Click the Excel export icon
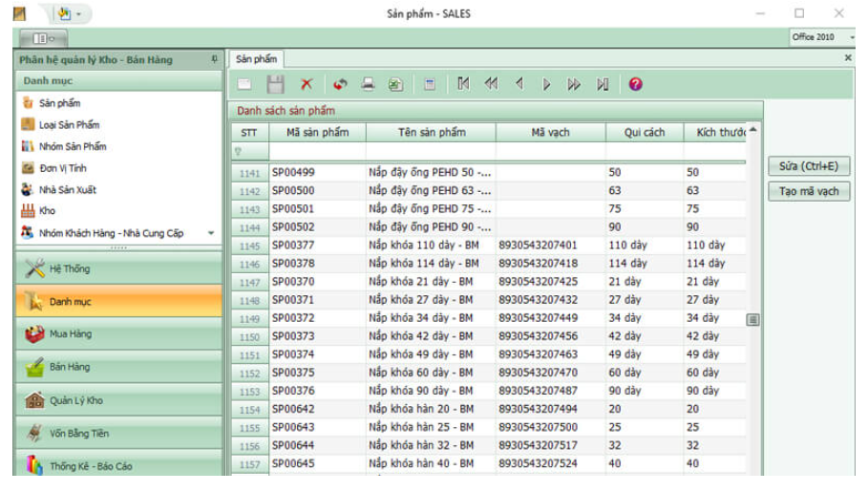Image resolution: width=868 pixels, height=492 pixels. pos(395,84)
